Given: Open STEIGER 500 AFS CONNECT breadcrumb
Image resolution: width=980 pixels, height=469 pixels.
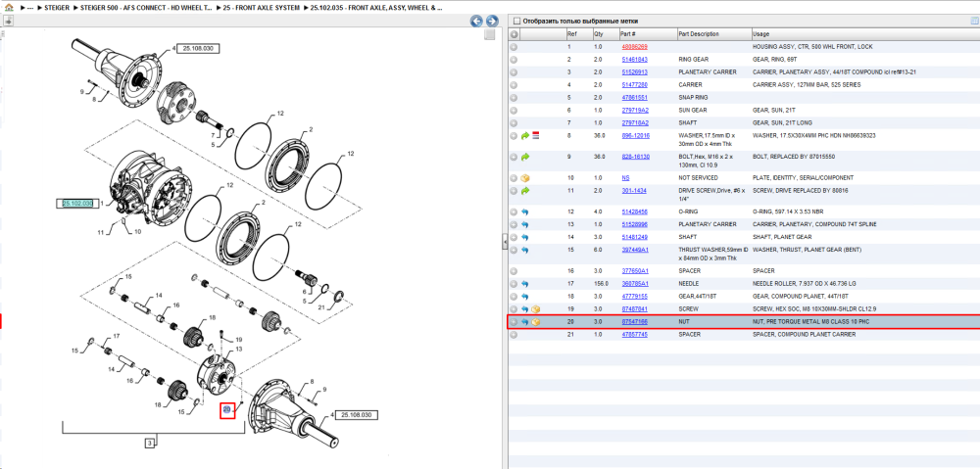Looking at the screenshot, I should coord(146,8).
